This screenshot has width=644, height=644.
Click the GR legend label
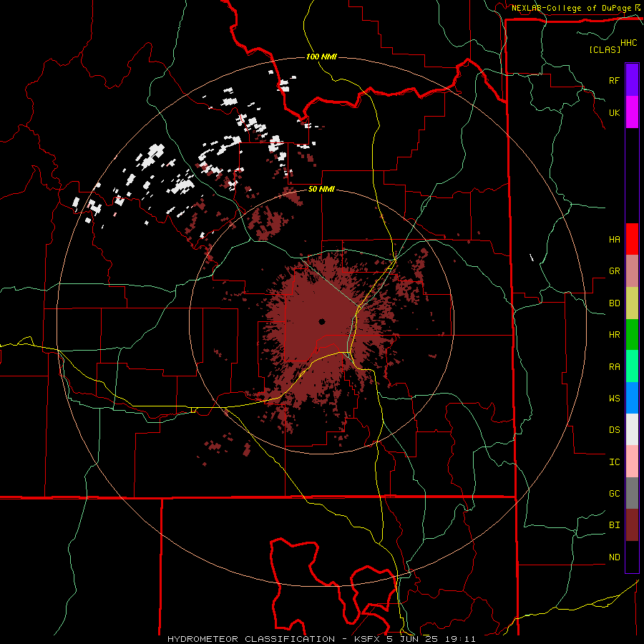614,271
